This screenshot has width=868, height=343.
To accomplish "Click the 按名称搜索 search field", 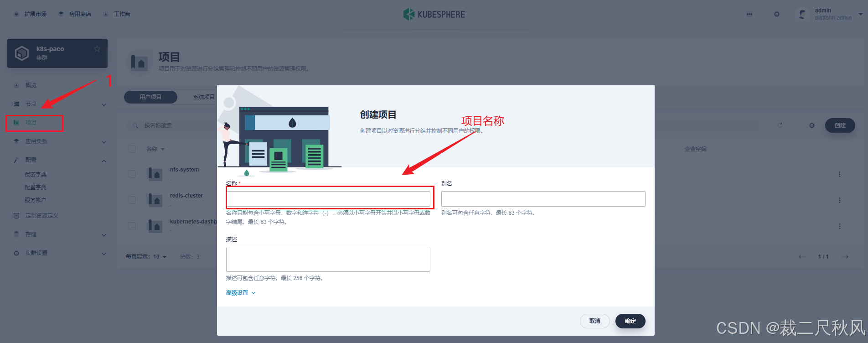I will [x=158, y=125].
